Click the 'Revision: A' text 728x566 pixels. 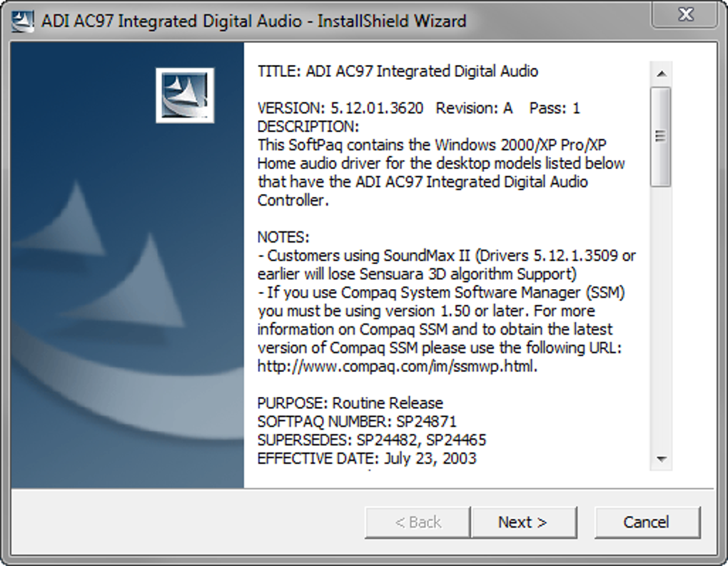(x=474, y=108)
